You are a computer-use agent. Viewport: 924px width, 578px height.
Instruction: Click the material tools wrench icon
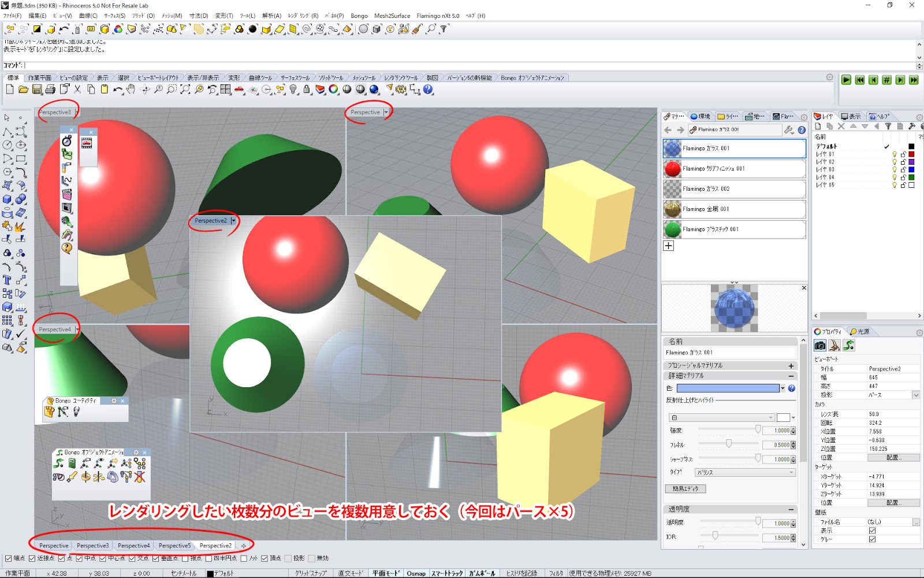(789, 130)
